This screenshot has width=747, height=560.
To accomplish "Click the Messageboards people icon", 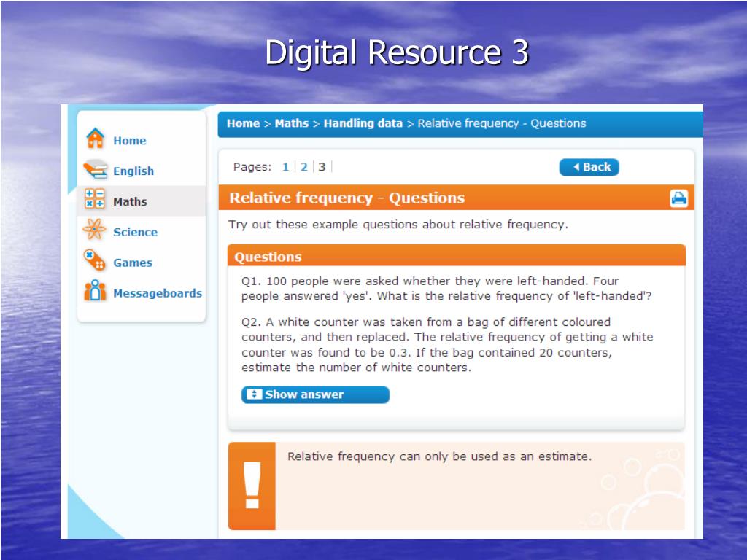I will (95, 290).
